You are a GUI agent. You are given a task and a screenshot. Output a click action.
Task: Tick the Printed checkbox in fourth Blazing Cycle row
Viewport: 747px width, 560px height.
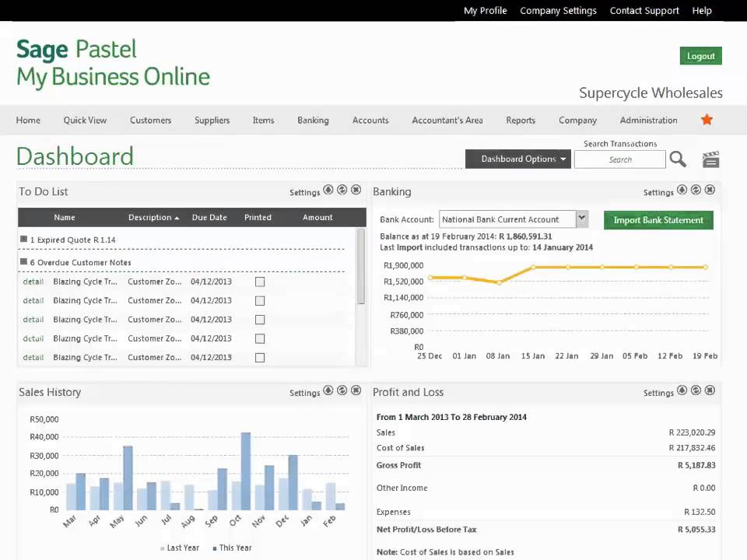(x=260, y=338)
